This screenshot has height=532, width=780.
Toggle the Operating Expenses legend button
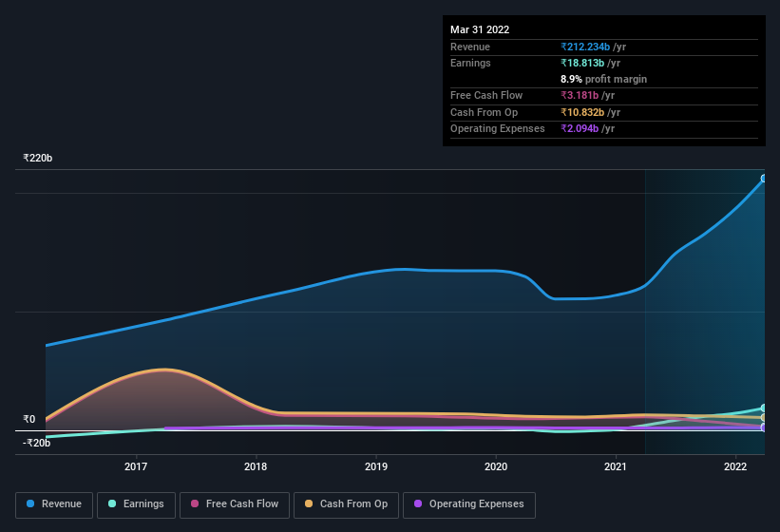[469, 504]
